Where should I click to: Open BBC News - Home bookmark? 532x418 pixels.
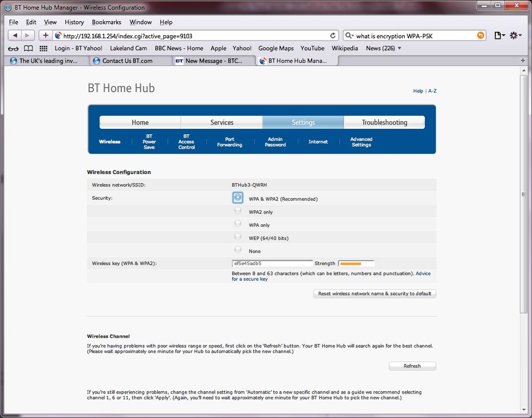pyautogui.click(x=179, y=48)
